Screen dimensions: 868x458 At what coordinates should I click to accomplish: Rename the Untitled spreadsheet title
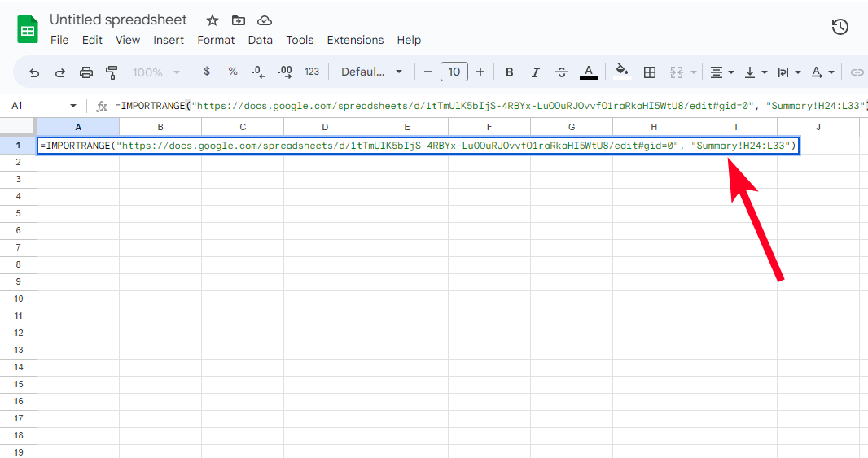[x=118, y=20]
